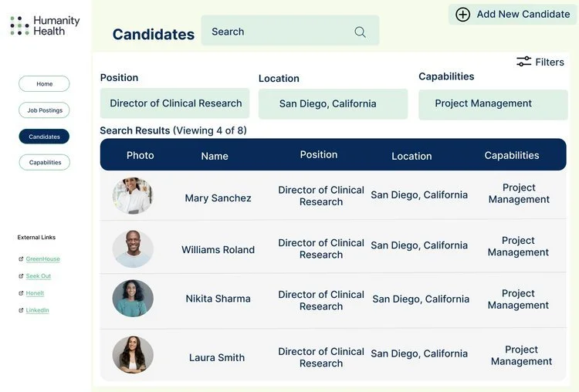Click the Add New Candidate button
Screen dimensions: 579x392
(512, 15)
